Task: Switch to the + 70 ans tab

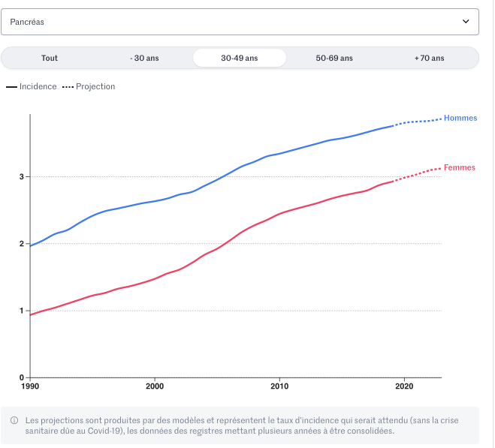Action: (429, 58)
